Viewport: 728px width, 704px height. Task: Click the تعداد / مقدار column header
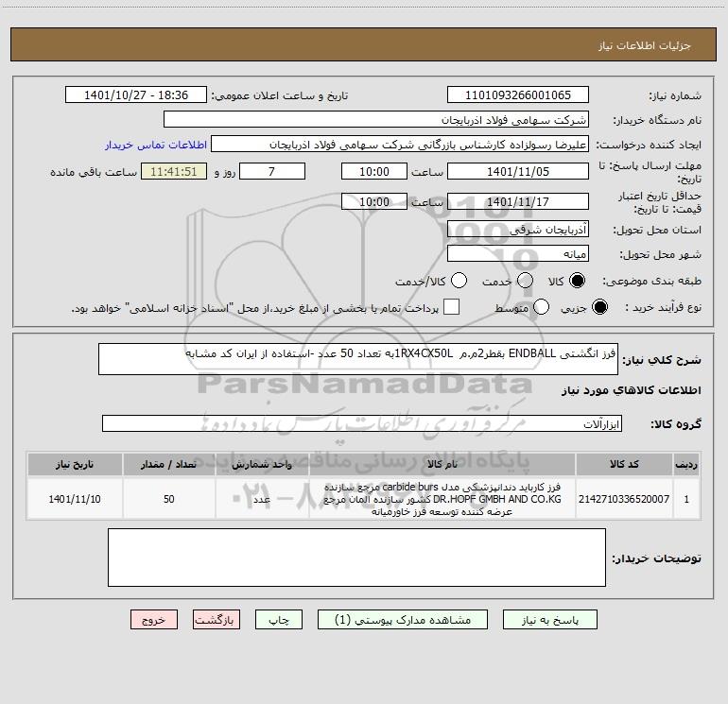[168, 465]
